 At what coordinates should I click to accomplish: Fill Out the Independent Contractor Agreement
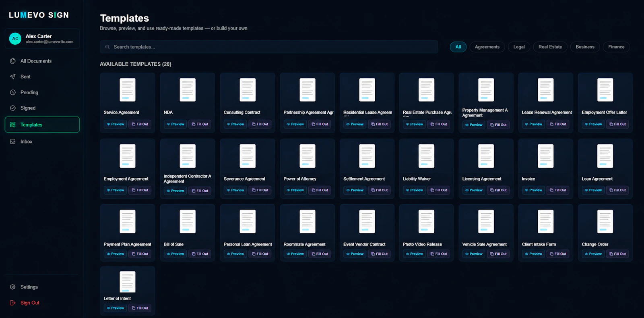[x=200, y=191]
